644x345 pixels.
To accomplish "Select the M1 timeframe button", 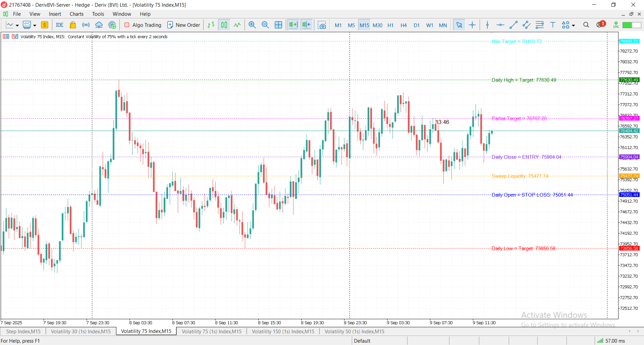I will 338,25.
